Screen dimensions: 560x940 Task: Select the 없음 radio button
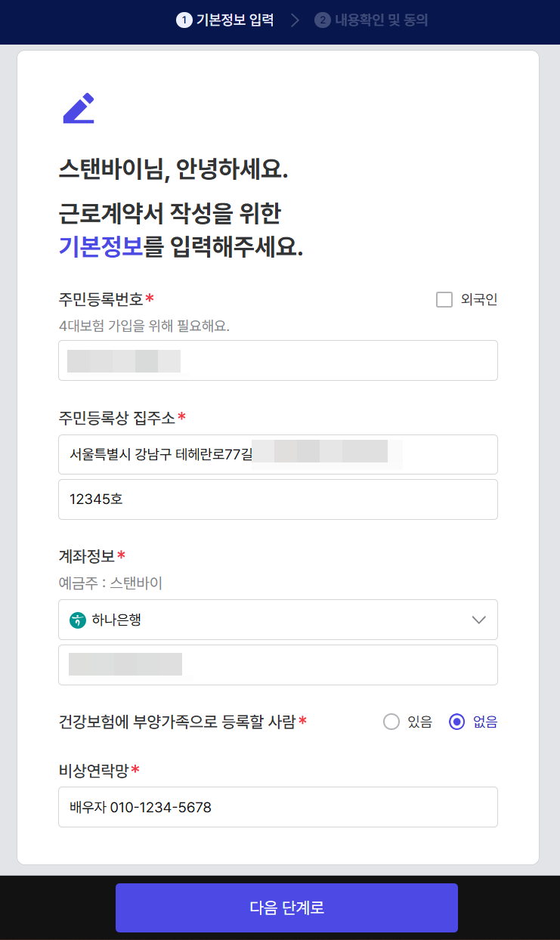pyautogui.click(x=456, y=722)
